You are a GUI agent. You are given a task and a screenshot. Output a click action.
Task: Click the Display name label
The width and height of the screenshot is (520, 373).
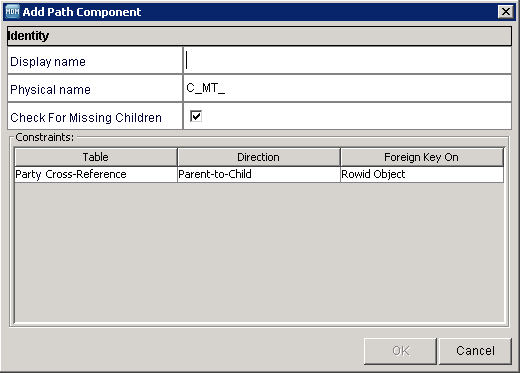coord(48,62)
